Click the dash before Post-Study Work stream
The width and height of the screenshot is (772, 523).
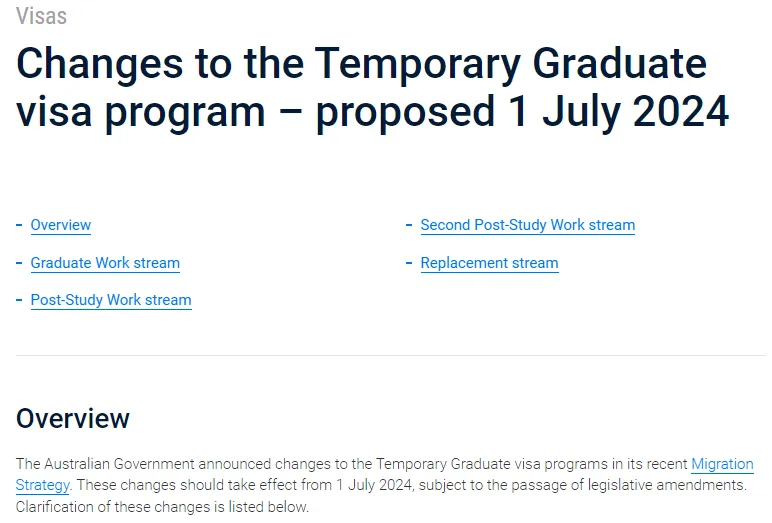pyautogui.click(x=19, y=300)
